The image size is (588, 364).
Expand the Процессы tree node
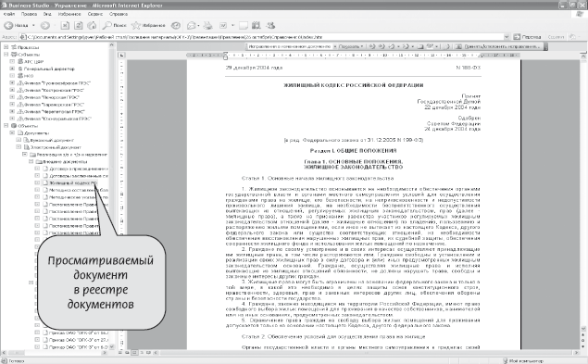(6, 47)
